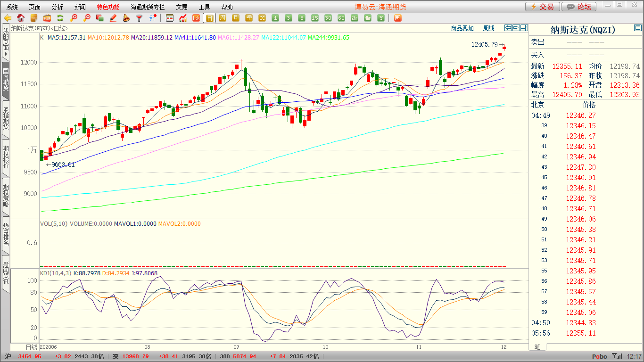Open the 分析 menu

click(58, 7)
